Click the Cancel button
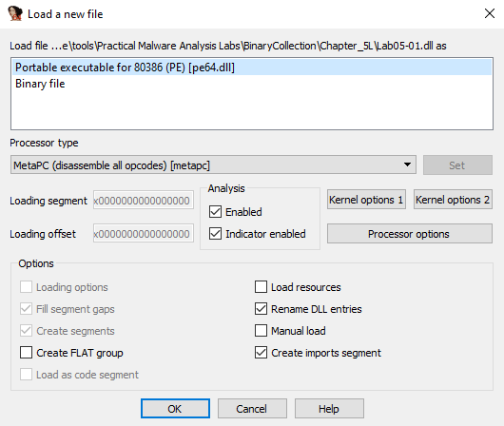This screenshot has height=426, width=504. coord(252,409)
